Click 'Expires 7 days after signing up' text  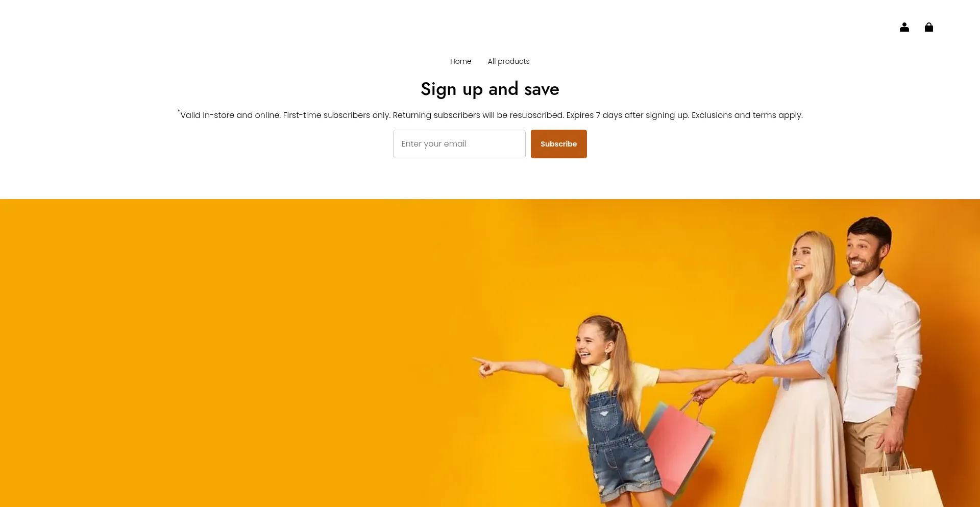pos(627,115)
